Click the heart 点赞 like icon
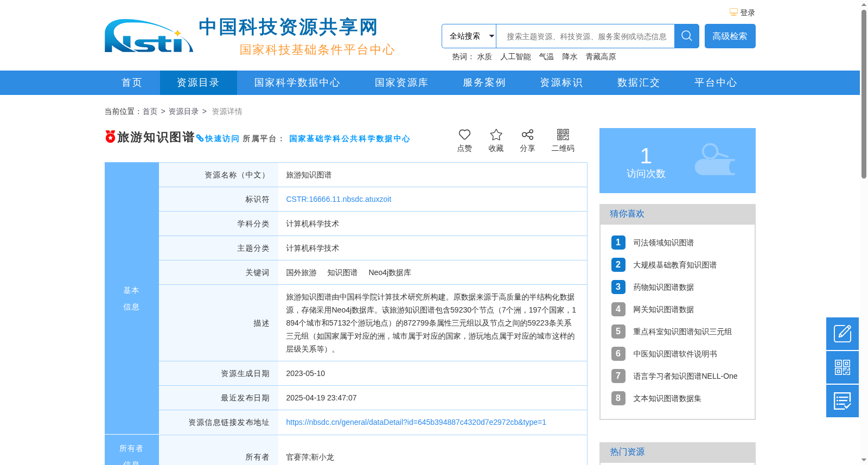The width and height of the screenshot is (868, 465). point(464,135)
